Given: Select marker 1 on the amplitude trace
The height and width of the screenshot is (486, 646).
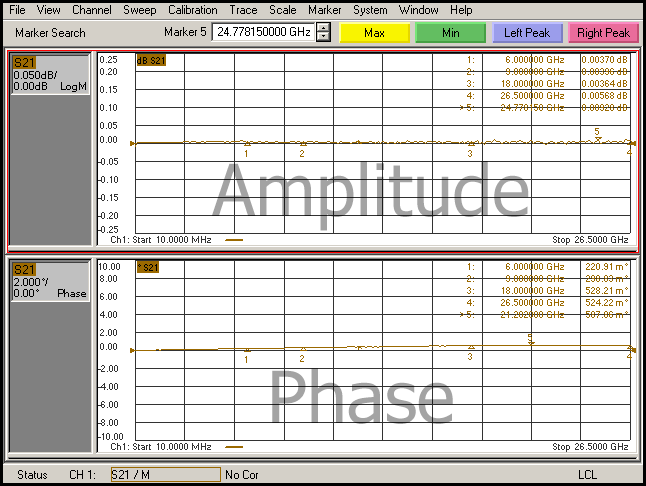Looking at the screenshot, I should (x=247, y=147).
